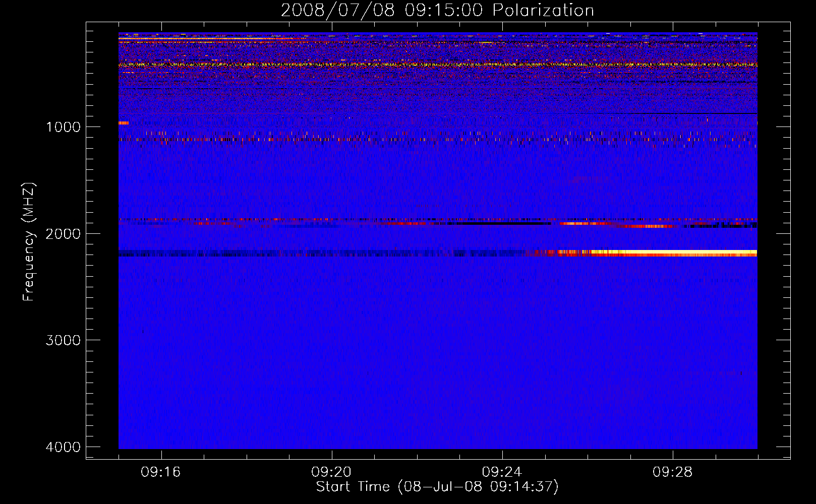Click the 09:20 time tick label
Screen dimensions: 816x504
click(x=331, y=472)
